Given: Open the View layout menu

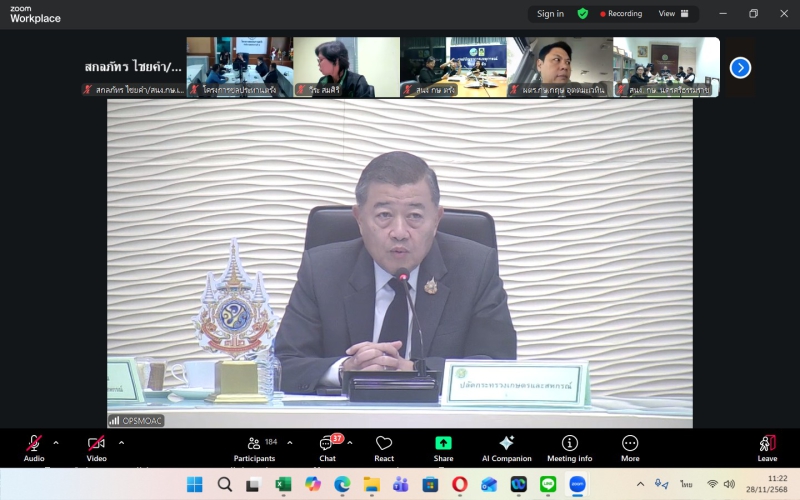Looking at the screenshot, I should click(673, 14).
